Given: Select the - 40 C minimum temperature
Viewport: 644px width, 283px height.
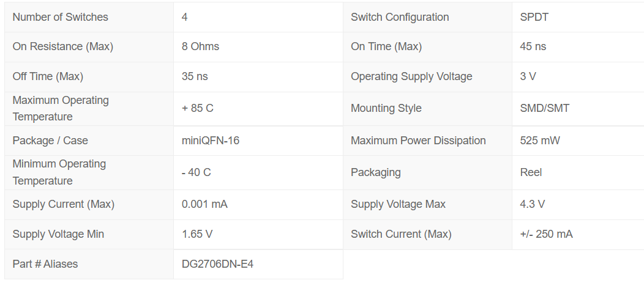Looking at the screenshot, I should [197, 172].
